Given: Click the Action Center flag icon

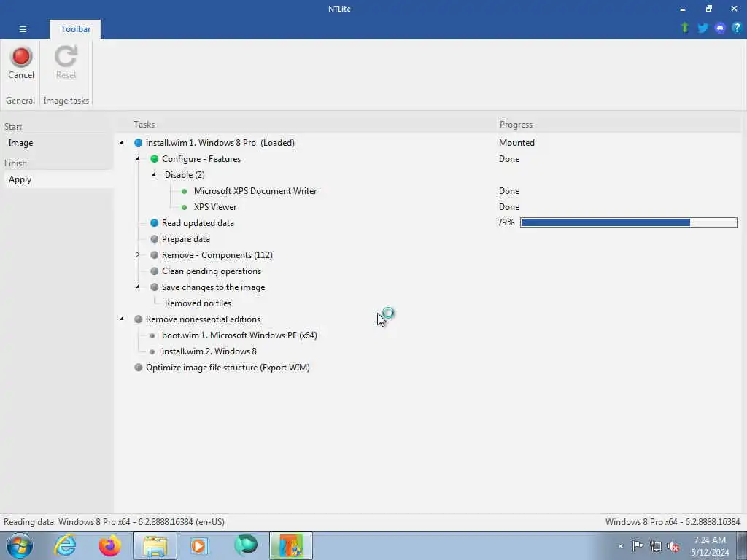Looking at the screenshot, I should coord(638,545).
